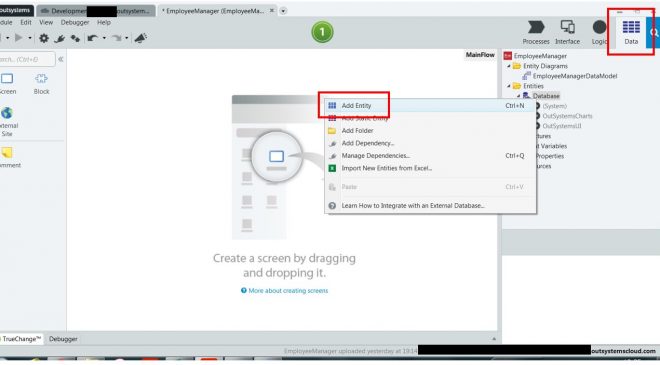
Task: Select the Block widget in the toolbox
Action: (x=41, y=84)
